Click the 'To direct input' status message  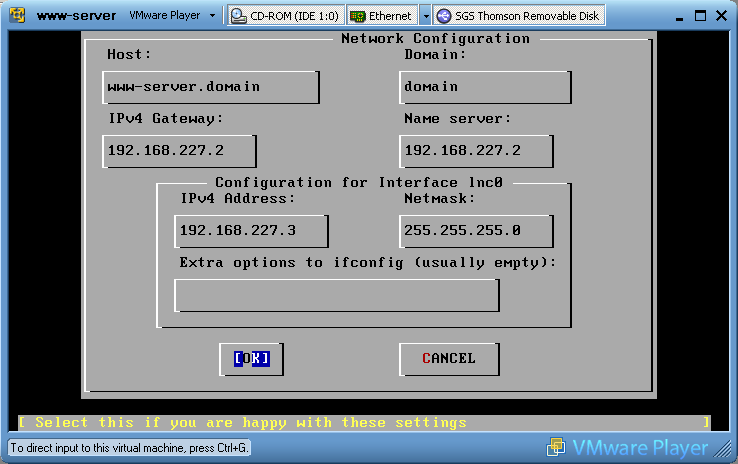pos(129,448)
